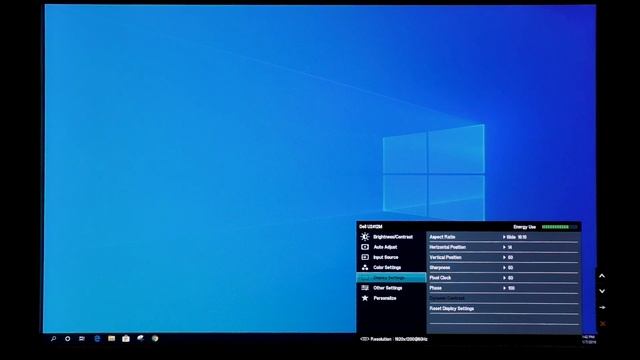
Task: Expand the Pixel Clock setting
Action: pyautogui.click(x=503, y=278)
